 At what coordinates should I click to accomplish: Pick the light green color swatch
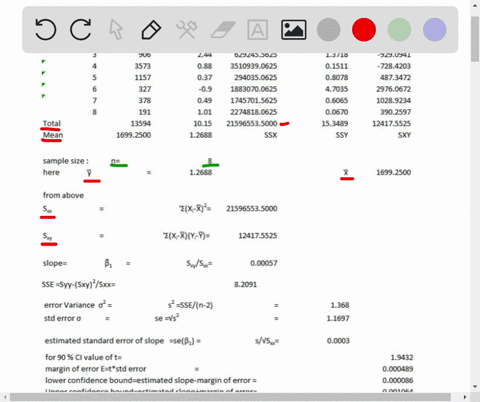pyautogui.click(x=399, y=30)
